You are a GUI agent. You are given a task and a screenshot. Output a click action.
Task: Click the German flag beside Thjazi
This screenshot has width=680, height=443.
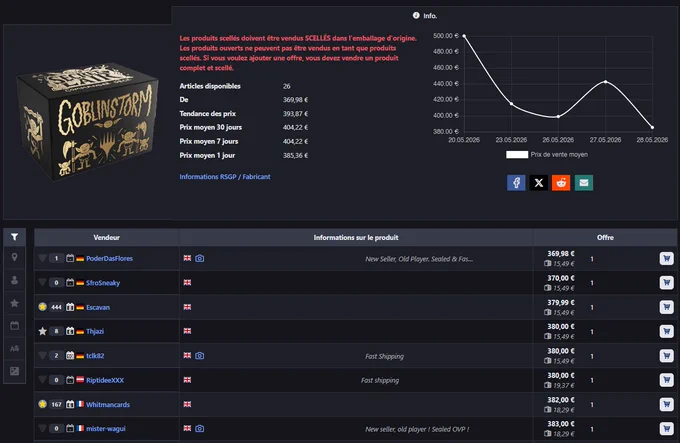(80, 332)
